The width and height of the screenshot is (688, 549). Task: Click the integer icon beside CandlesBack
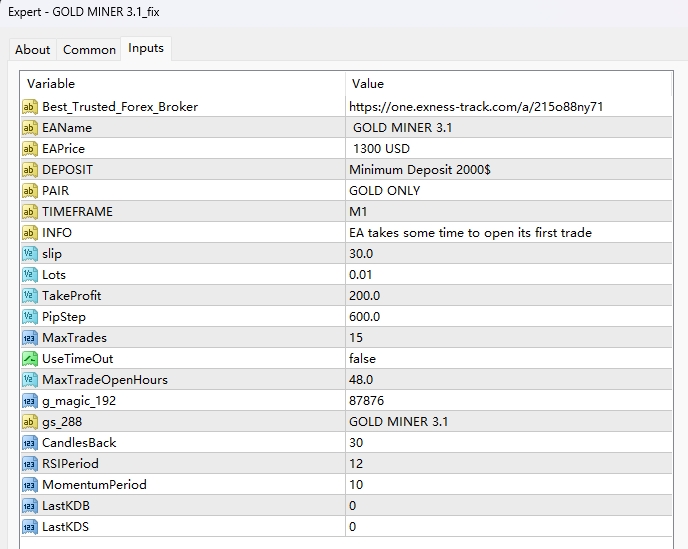pyautogui.click(x=29, y=443)
